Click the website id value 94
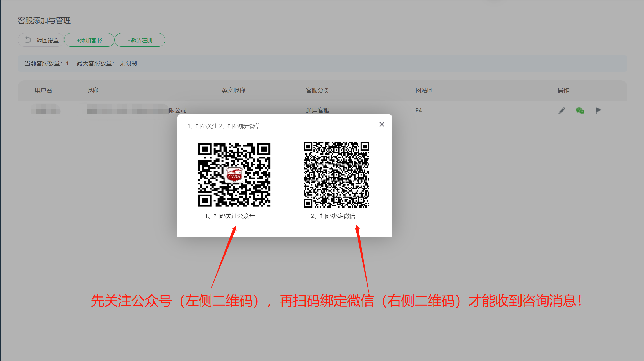The height and width of the screenshot is (361, 644). click(418, 110)
